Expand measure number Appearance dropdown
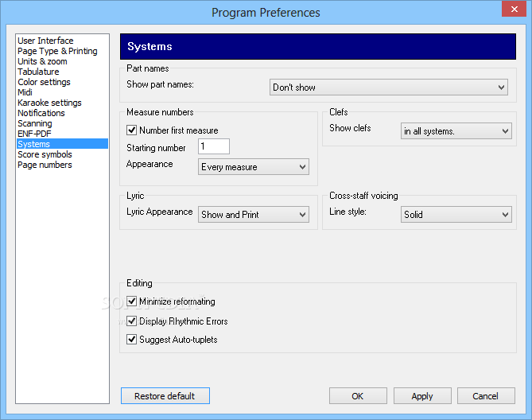This screenshot has width=532, height=420. click(x=253, y=167)
